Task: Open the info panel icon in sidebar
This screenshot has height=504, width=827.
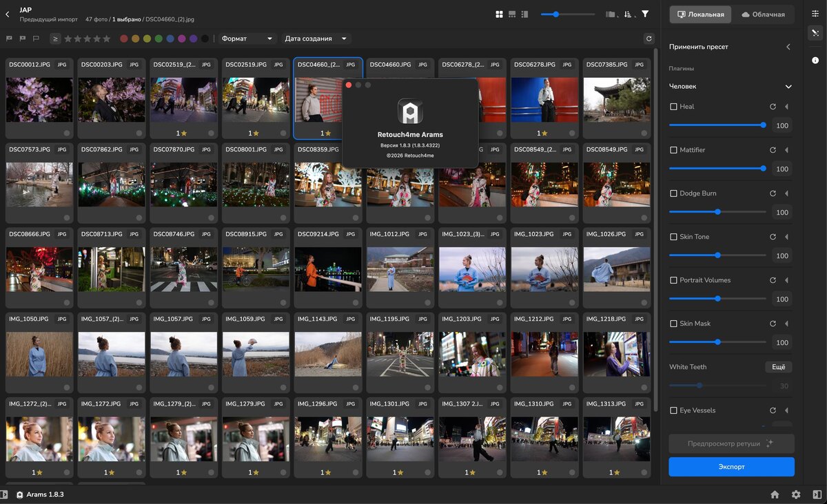Action: (815, 61)
